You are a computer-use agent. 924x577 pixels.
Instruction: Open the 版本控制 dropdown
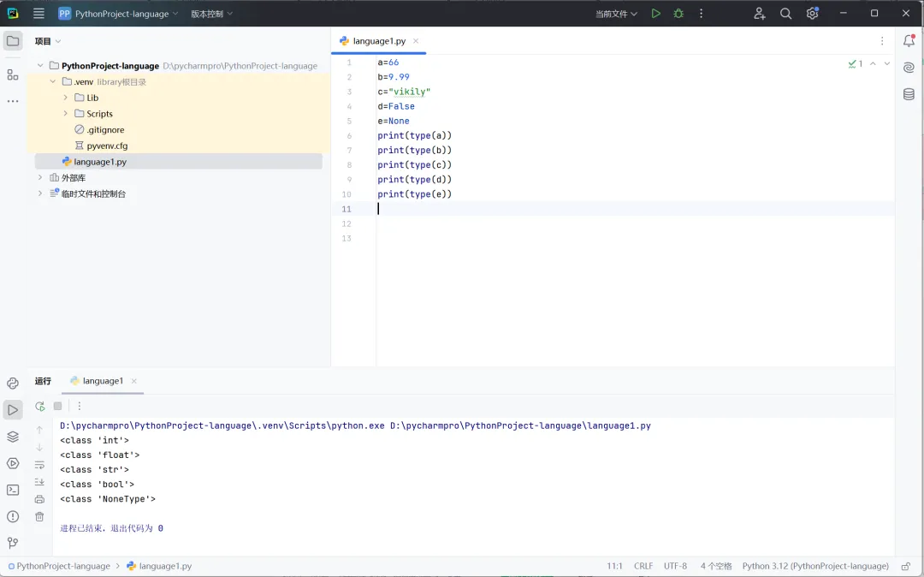(211, 14)
